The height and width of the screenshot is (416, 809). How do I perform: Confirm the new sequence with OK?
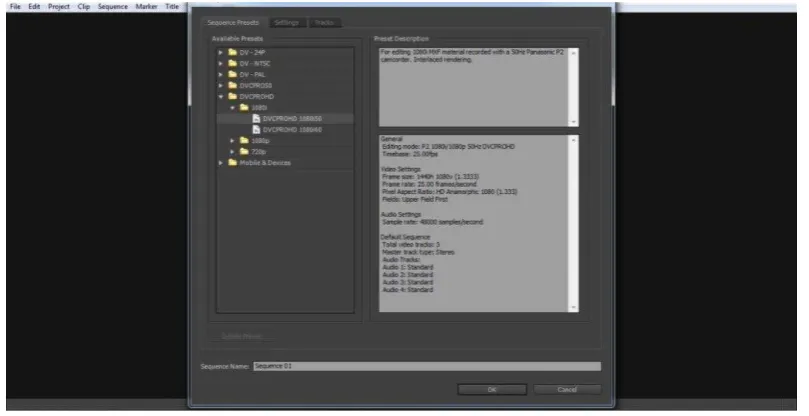tap(492, 390)
